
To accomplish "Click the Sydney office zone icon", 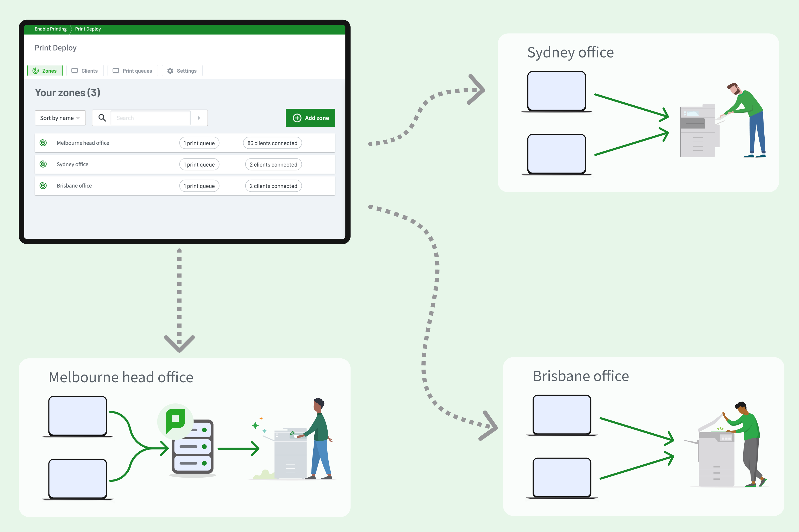I will click(x=43, y=164).
